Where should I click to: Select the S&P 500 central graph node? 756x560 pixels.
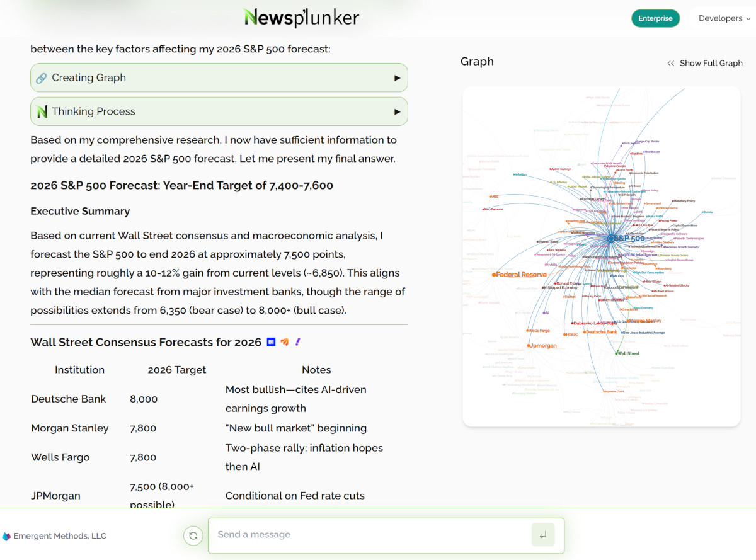610,239
